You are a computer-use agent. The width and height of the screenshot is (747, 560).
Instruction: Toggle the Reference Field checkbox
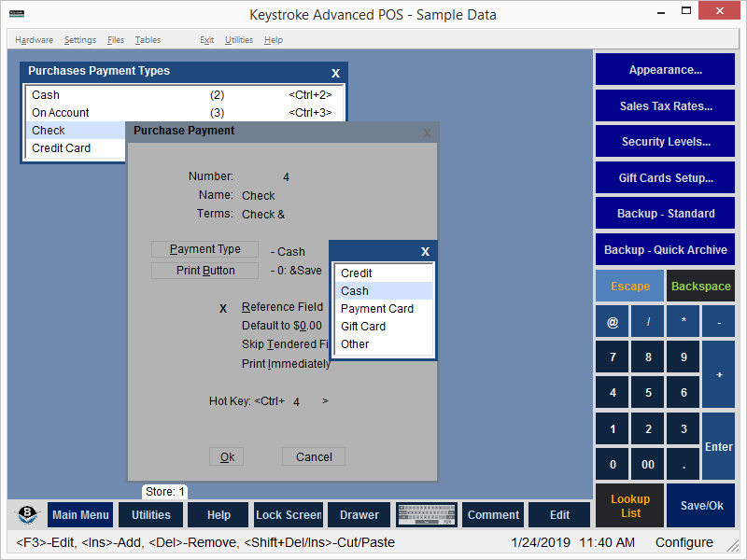pos(223,308)
